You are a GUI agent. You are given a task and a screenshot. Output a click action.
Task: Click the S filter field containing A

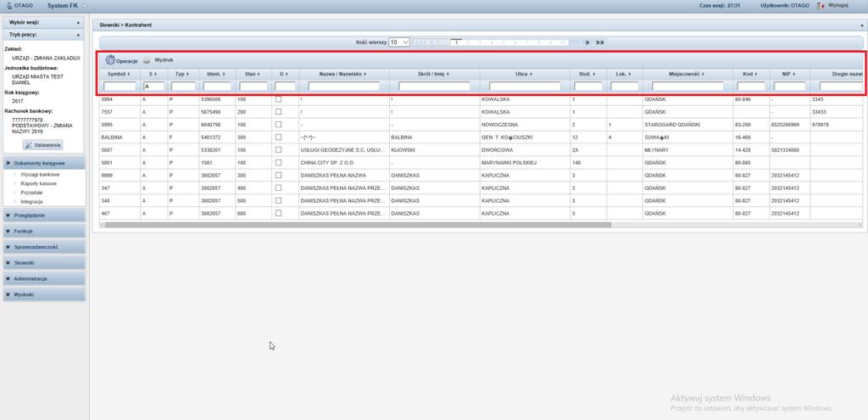154,87
